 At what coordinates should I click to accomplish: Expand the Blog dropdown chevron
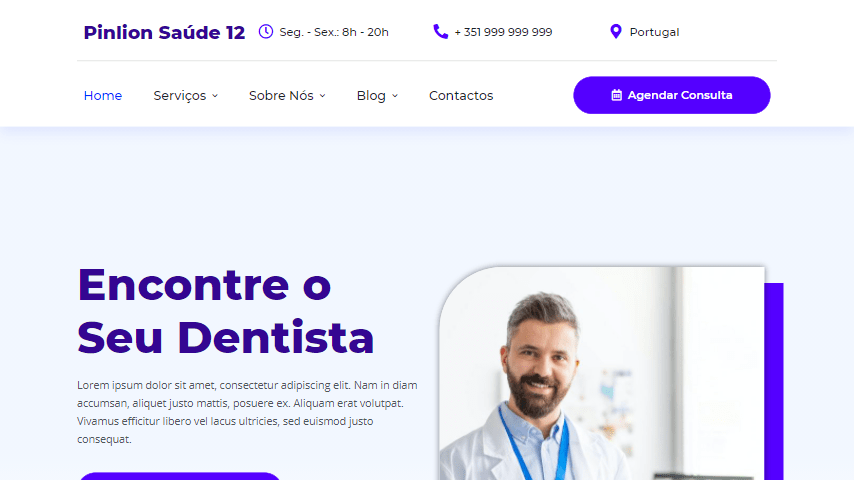(395, 96)
